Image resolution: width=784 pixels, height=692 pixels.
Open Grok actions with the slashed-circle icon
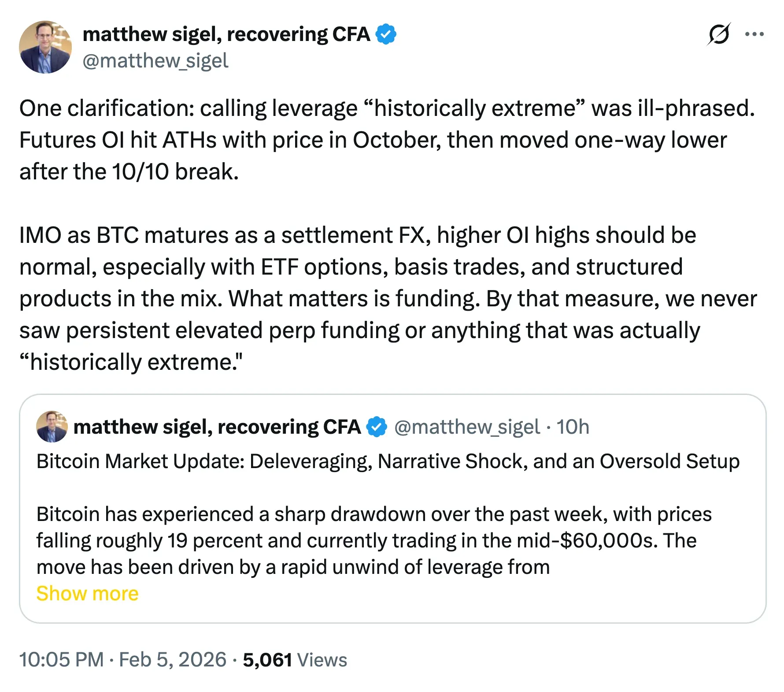tap(718, 34)
